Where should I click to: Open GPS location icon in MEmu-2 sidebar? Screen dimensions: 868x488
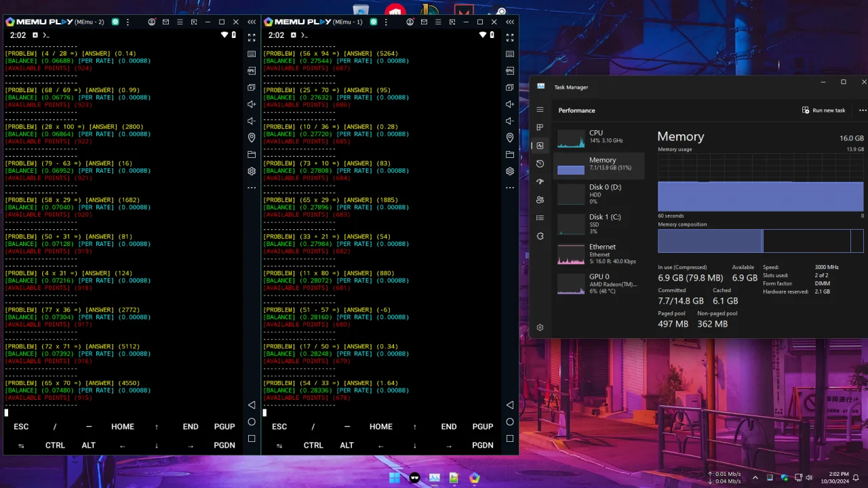(252, 138)
